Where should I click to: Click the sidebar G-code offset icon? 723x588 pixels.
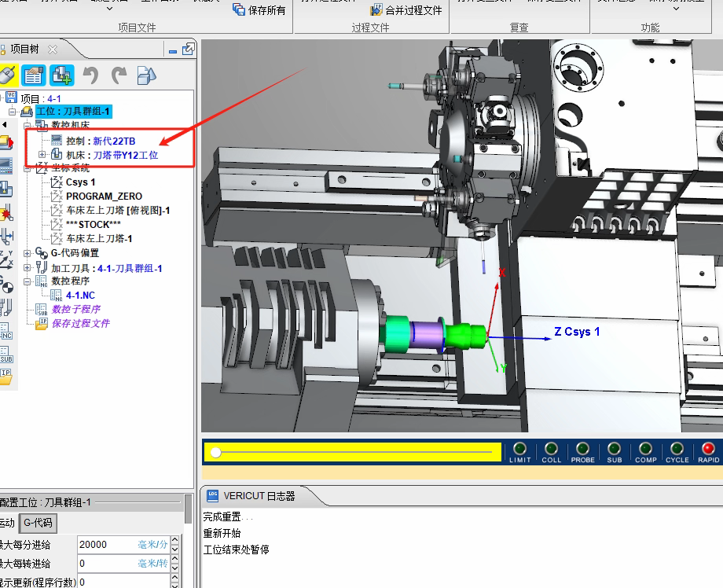(6, 285)
